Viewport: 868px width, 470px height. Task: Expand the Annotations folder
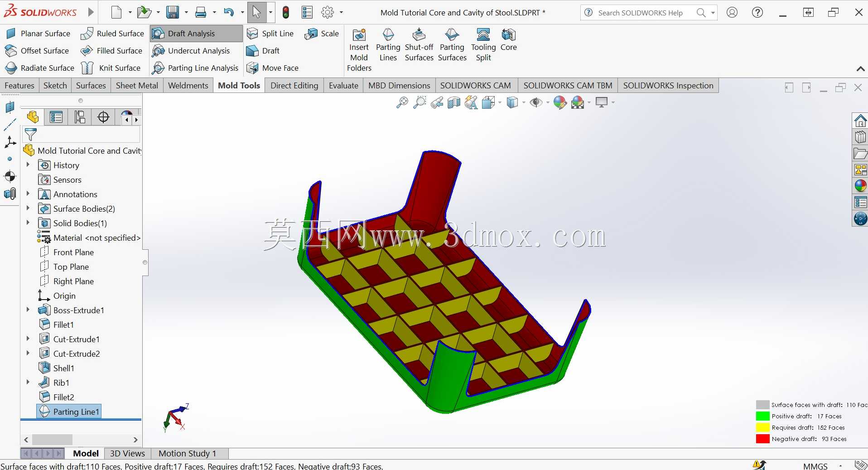pos(28,194)
